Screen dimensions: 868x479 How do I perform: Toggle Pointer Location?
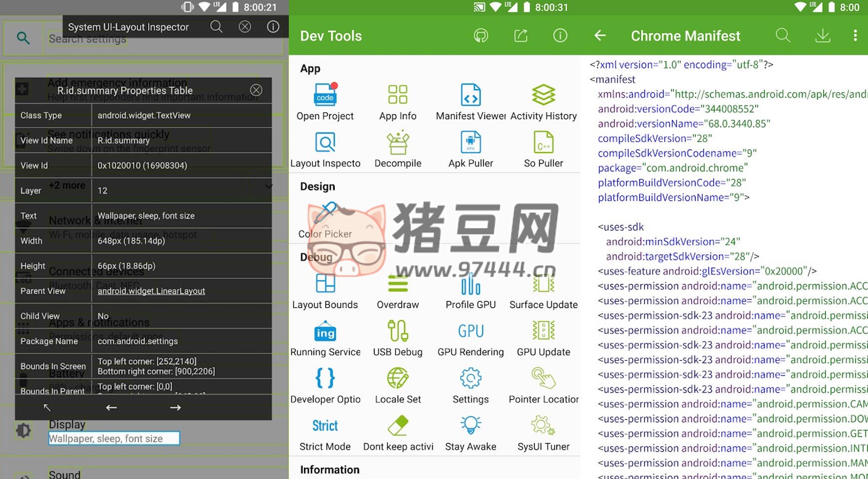coord(543,386)
